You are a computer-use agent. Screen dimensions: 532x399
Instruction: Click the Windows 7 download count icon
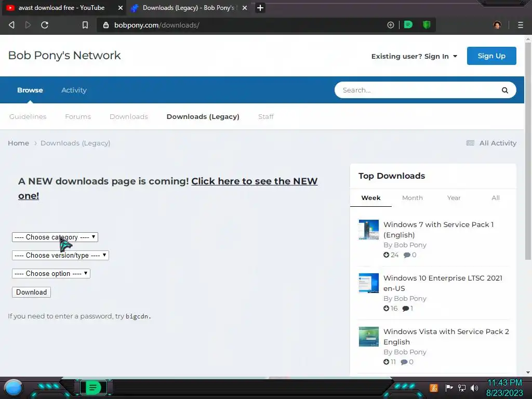(386, 255)
